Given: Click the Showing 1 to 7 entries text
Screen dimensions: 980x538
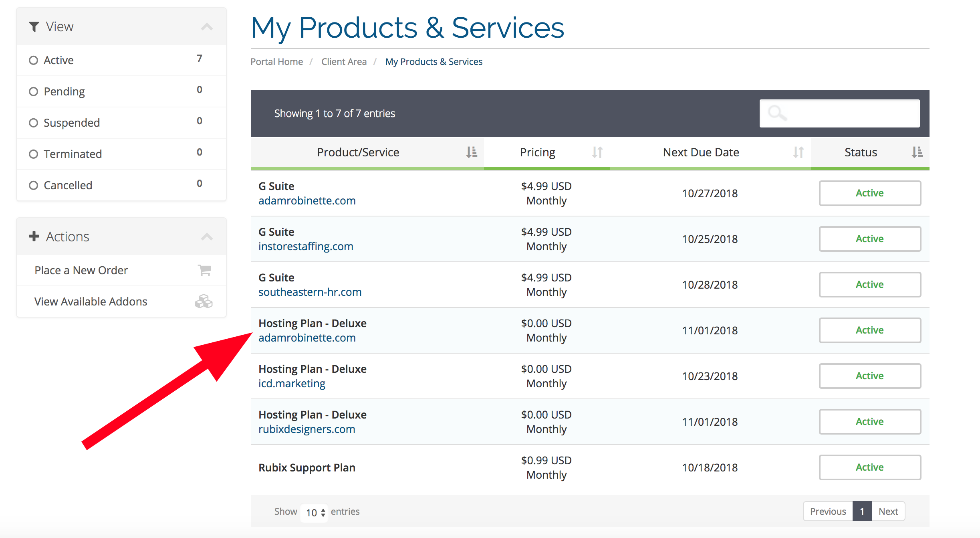Looking at the screenshot, I should (x=335, y=114).
